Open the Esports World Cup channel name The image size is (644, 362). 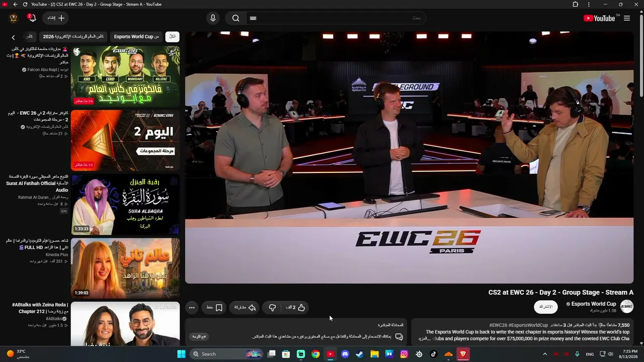(x=594, y=304)
